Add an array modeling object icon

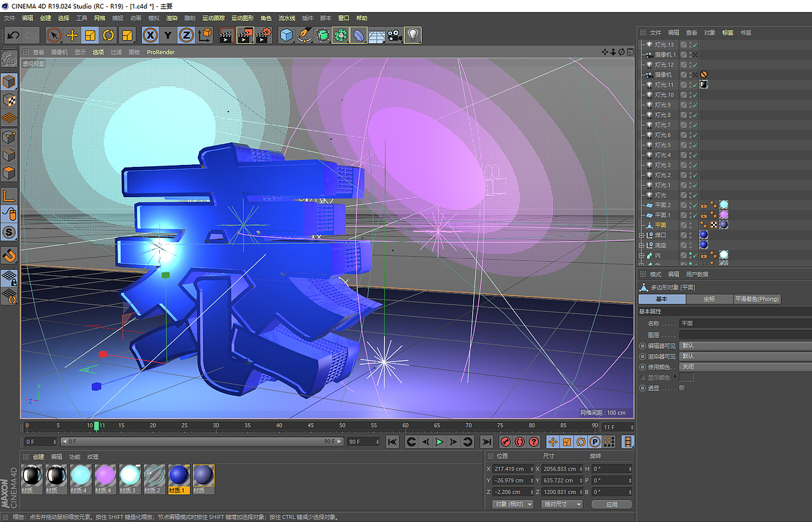341,36
